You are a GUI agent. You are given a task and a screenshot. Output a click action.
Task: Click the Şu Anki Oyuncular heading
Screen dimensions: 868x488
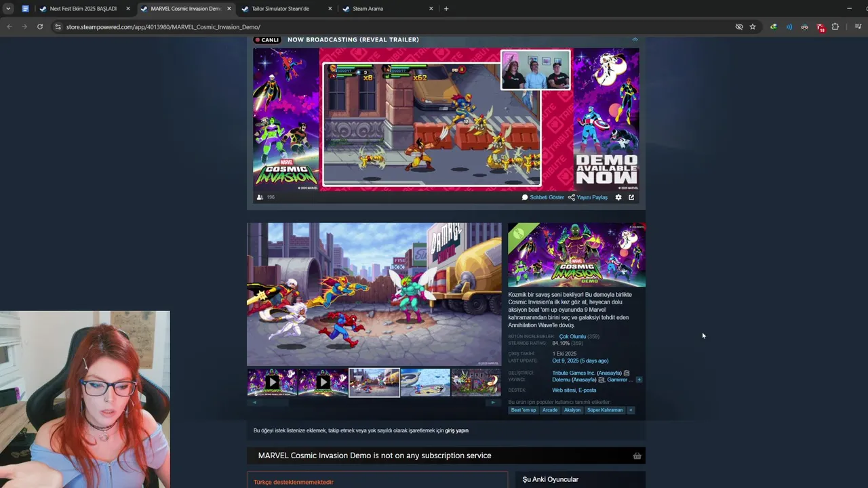click(551, 479)
